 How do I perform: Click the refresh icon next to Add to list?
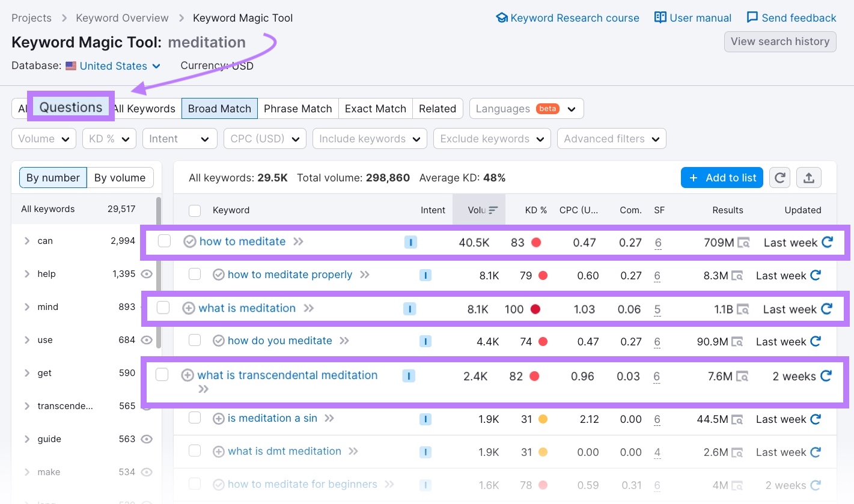(779, 178)
